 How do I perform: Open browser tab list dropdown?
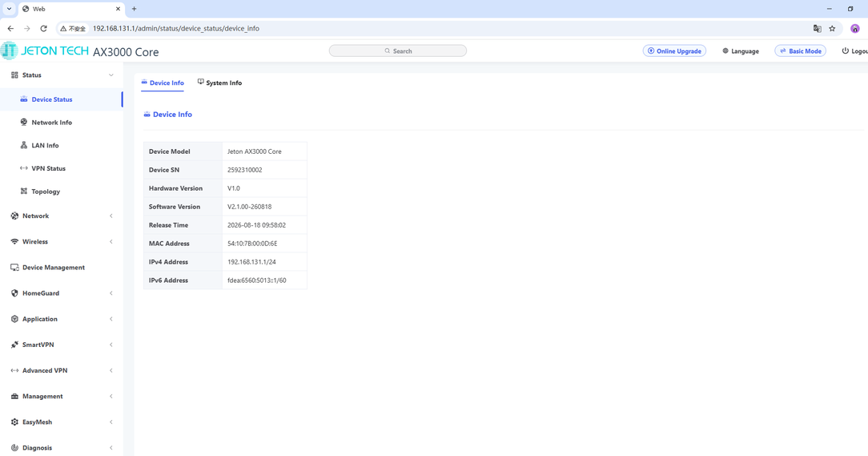coord(9,9)
